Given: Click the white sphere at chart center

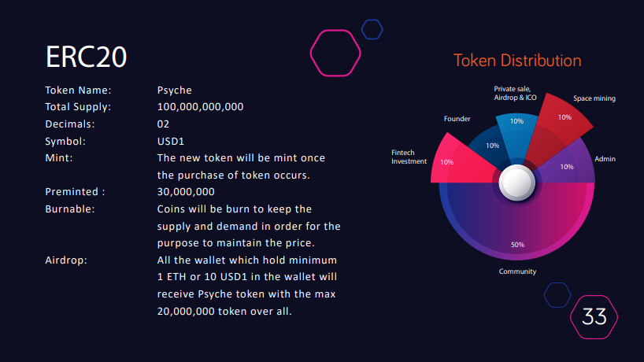Looking at the screenshot, I should pyautogui.click(x=516, y=183).
